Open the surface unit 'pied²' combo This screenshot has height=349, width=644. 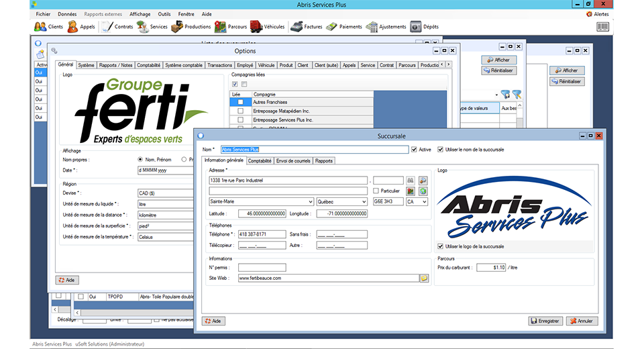(166, 226)
